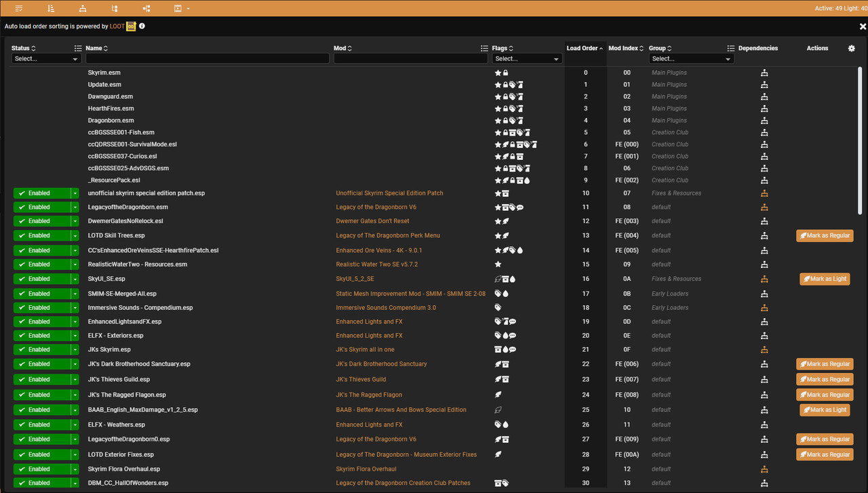Open Status filter Select dropdown
868x493 pixels.
pos(46,58)
